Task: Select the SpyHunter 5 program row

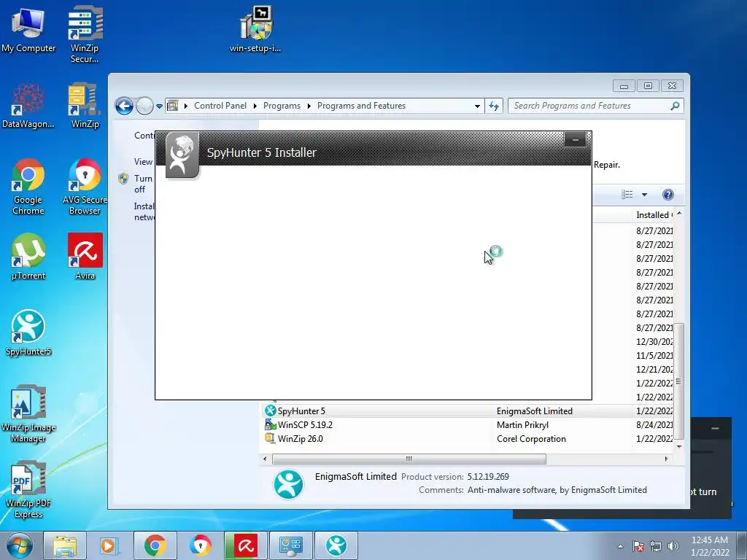Action: [467, 411]
